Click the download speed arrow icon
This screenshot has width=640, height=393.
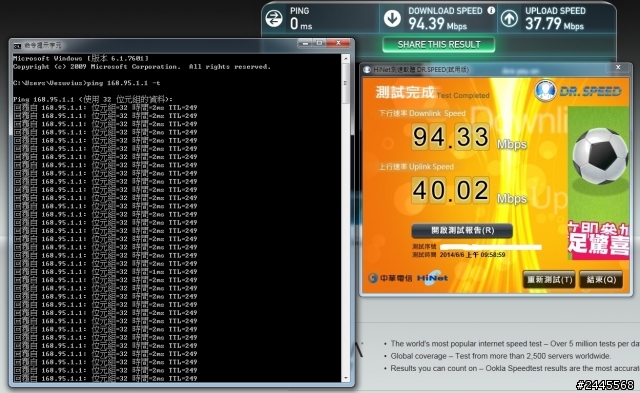click(x=392, y=18)
